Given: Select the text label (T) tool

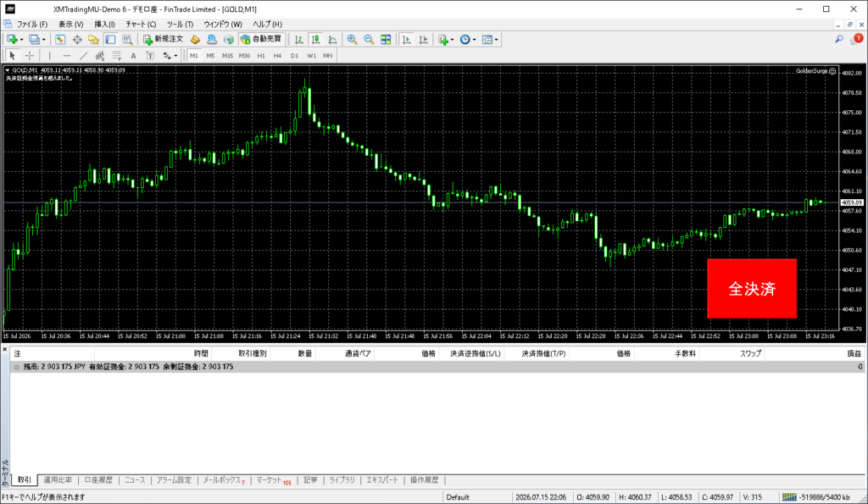Looking at the screenshot, I should pos(150,55).
